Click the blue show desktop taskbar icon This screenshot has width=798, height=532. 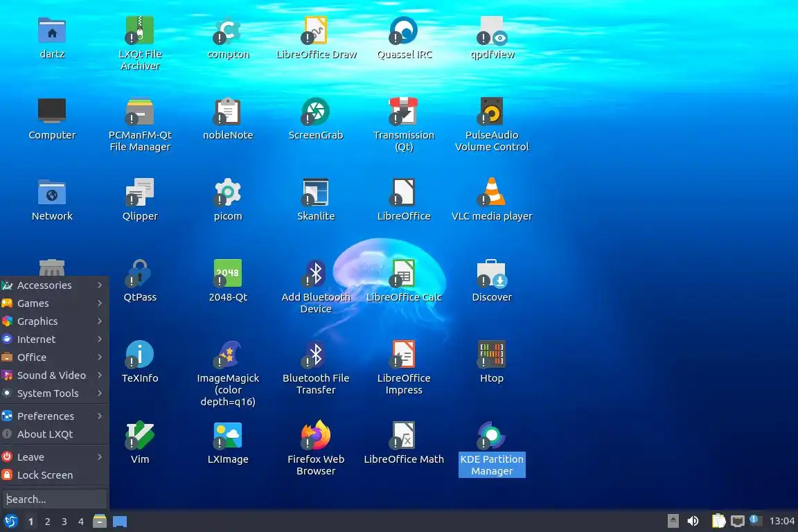[x=120, y=522]
